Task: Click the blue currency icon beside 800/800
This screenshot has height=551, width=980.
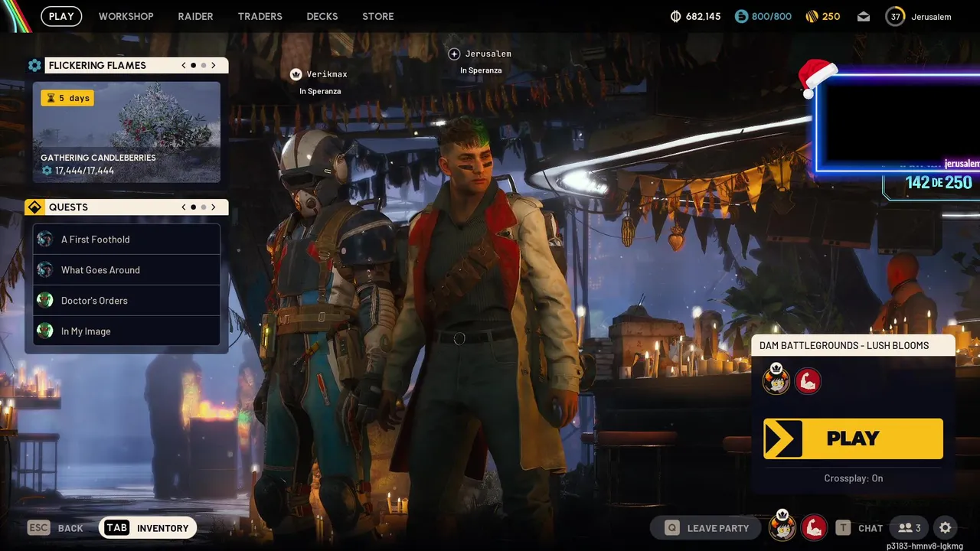Action: [x=741, y=16]
